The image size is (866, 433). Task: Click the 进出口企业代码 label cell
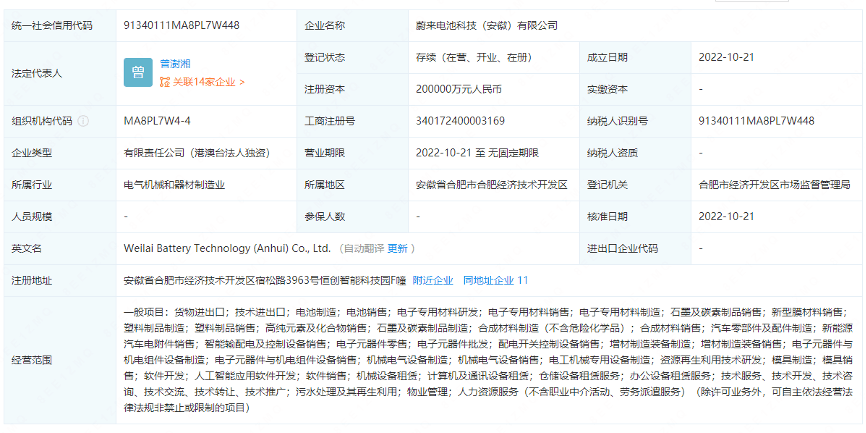pos(635,249)
